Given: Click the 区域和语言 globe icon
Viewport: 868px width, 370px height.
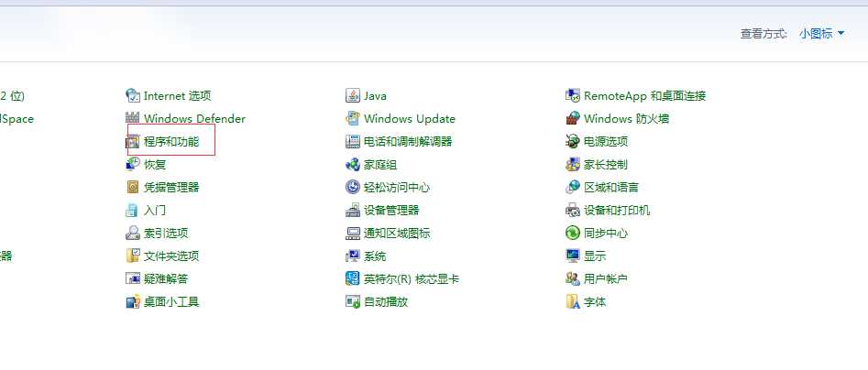Looking at the screenshot, I should click(572, 187).
